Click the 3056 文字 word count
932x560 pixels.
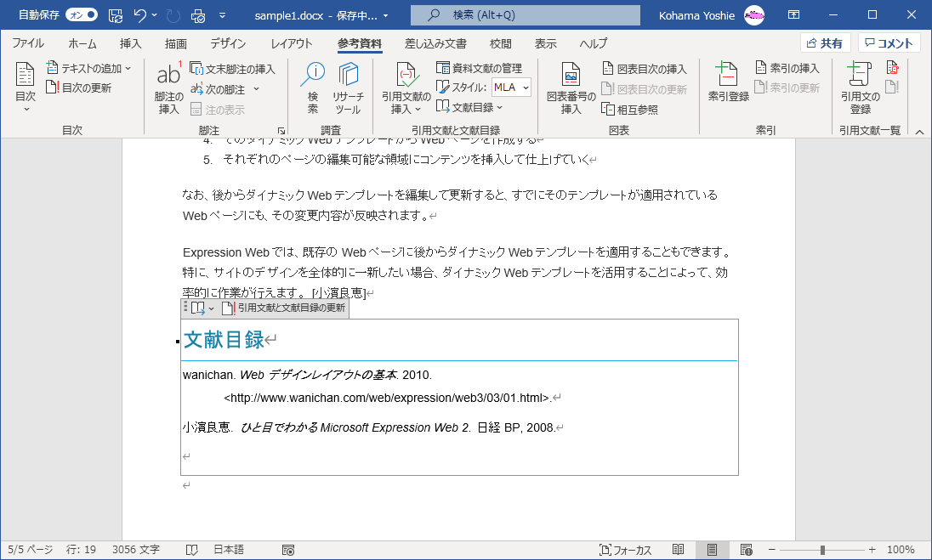(135, 550)
